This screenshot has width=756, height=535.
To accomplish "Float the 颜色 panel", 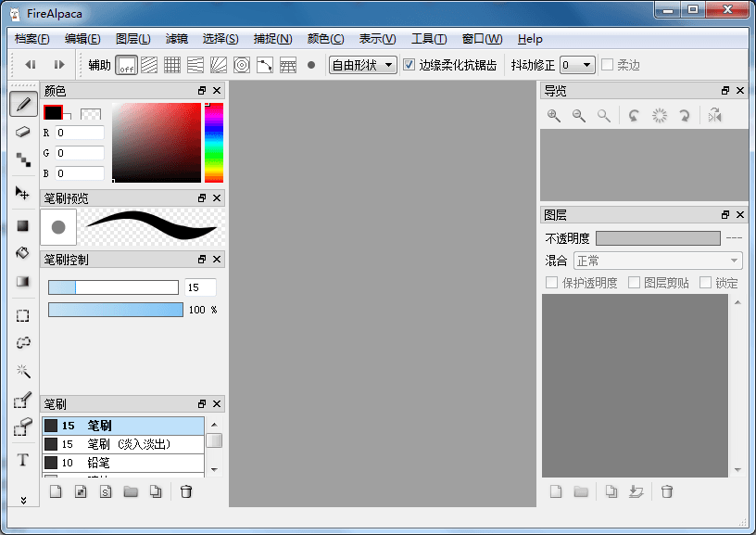I will pyautogui.click(x=202, y=91).
